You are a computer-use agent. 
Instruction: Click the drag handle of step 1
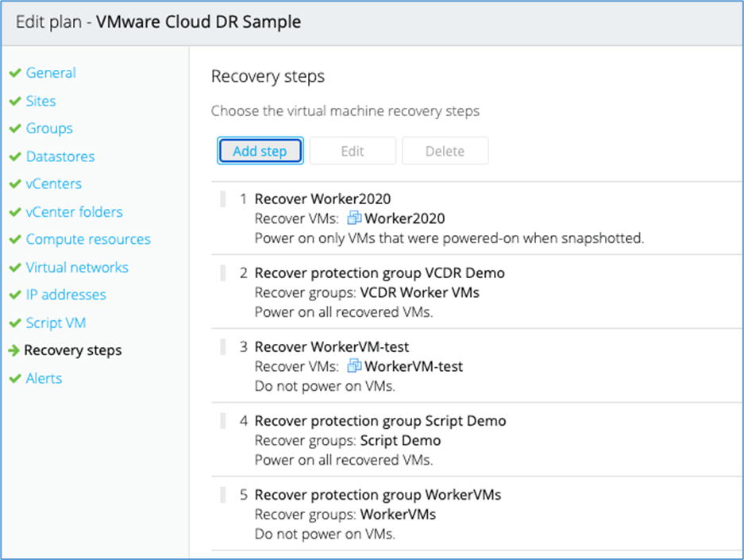[223, 199]
